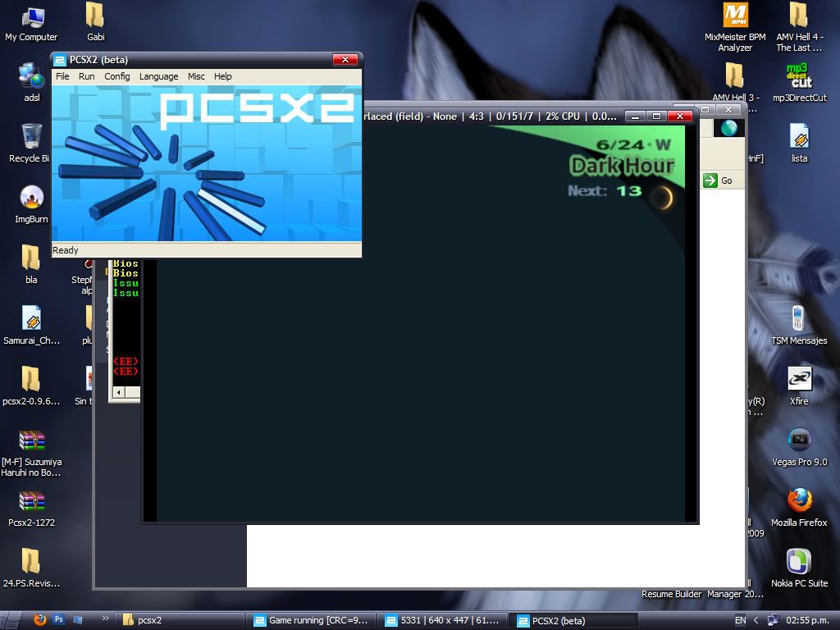Open the Run menu in PCSX2
840x630 pixels.
[86, 76]
